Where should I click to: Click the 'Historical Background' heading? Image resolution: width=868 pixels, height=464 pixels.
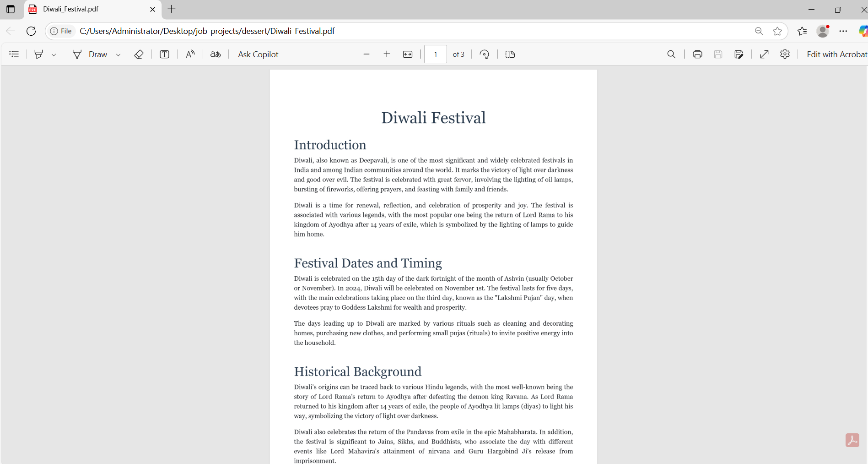click(358, 371)
